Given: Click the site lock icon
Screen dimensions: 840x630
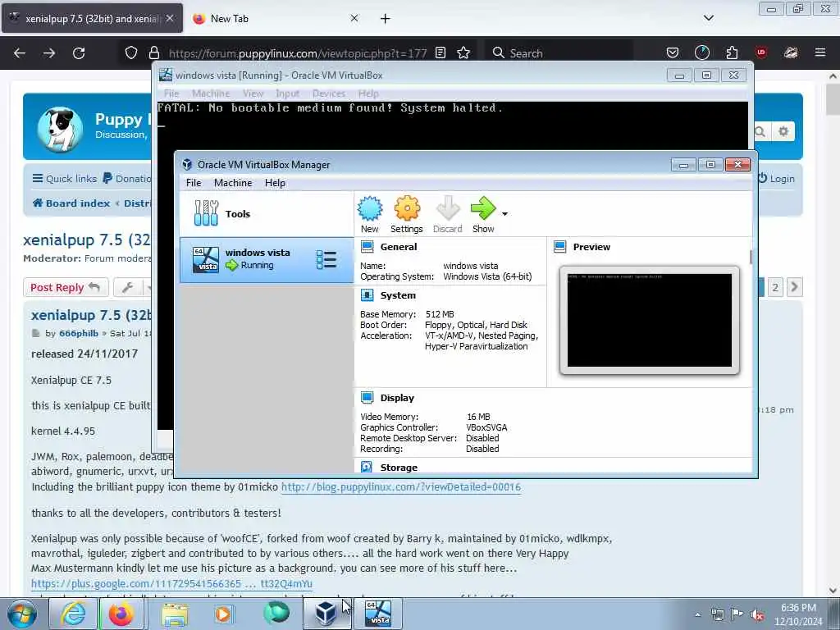Looking at the screenshot, I should tap(154, 53).
